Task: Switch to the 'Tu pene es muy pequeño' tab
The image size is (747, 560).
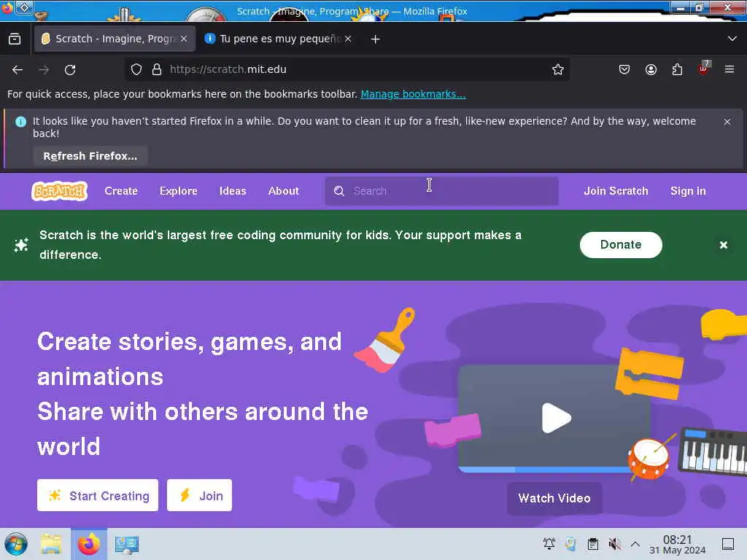Action: click(279, 39)
